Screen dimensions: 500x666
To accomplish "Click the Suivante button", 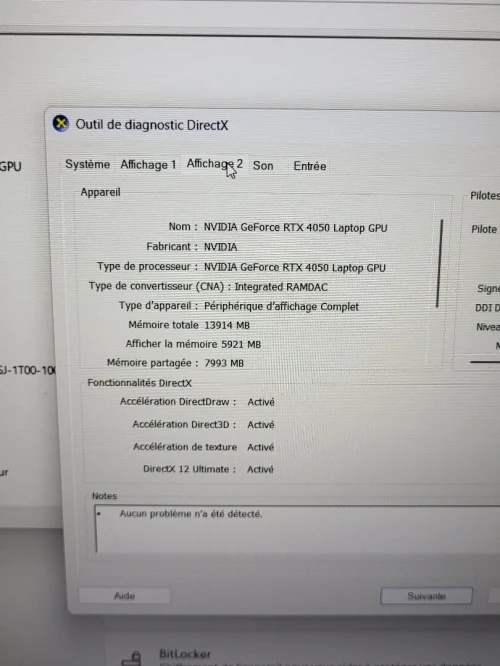I will point(426,596).
